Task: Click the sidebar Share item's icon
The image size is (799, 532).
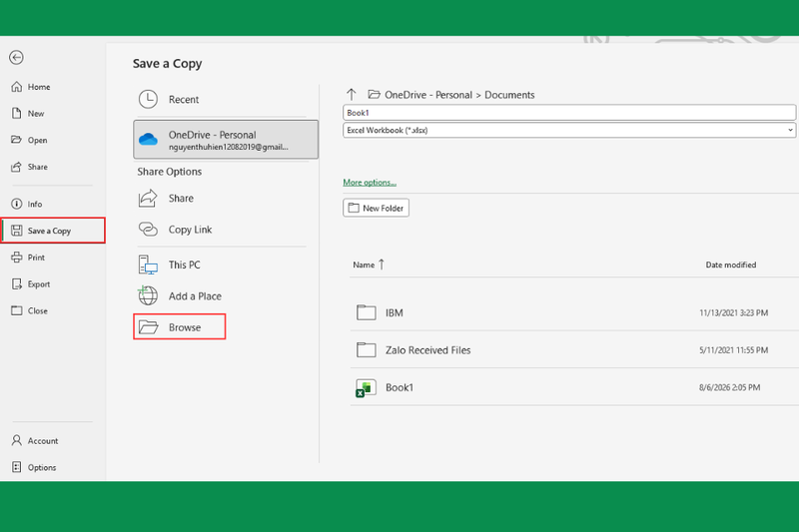Action: (17, 167)
